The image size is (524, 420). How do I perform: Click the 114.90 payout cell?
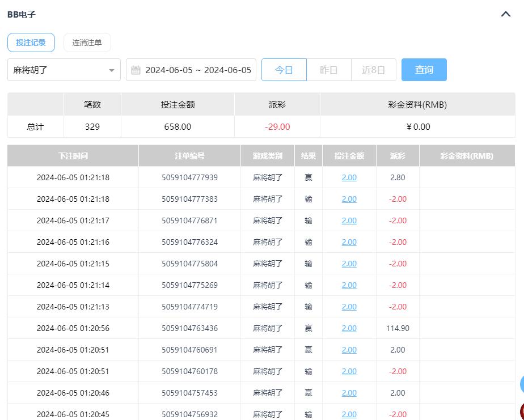click(x=398, y=328)
